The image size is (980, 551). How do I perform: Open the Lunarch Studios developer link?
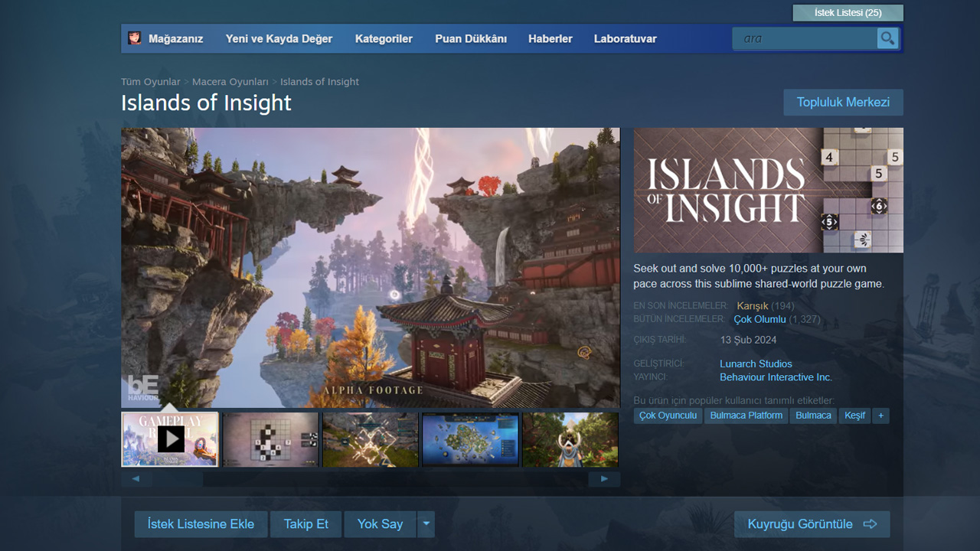click(x=756, y=364)
